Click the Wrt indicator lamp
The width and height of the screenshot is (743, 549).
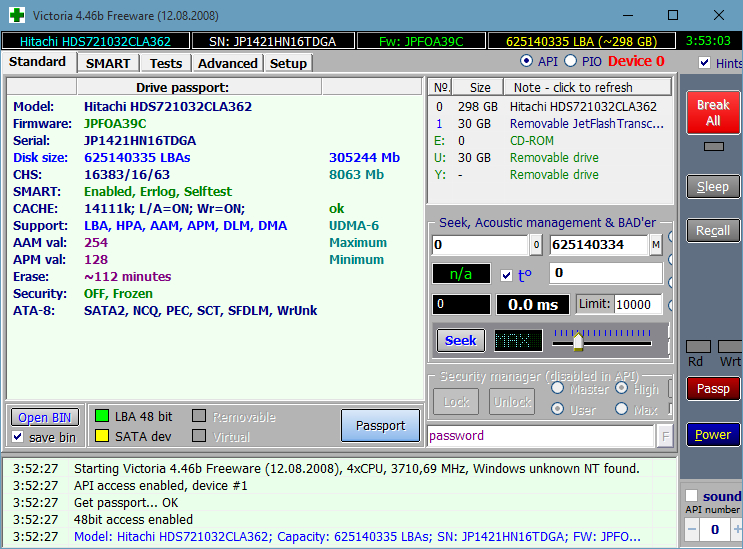730,346
